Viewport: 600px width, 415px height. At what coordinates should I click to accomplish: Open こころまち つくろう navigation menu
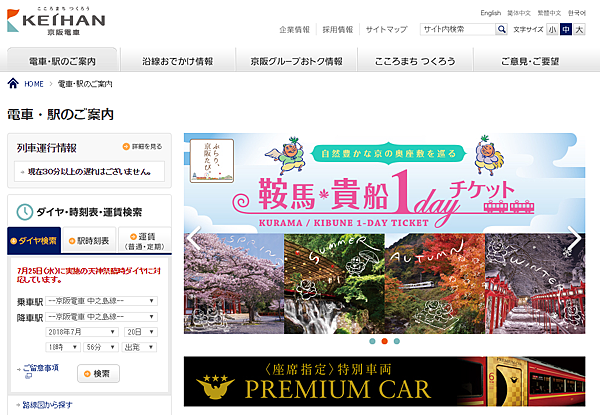pos(415,60)
